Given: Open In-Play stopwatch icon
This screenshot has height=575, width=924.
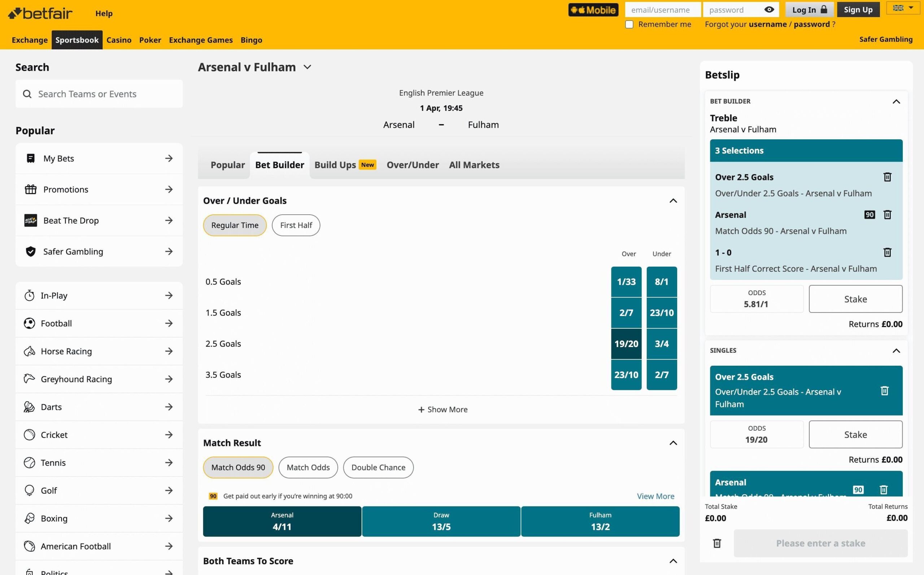Looking at the screenshot, I should [29, 295].
